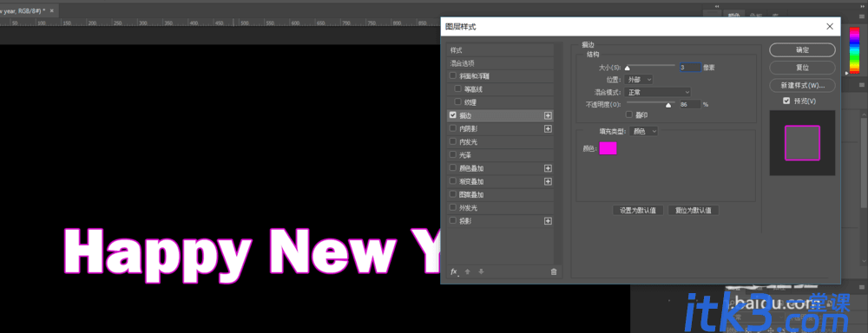
Task: Enable the 渐变叠加 checkbox
Action: click(x=453, y=181)
